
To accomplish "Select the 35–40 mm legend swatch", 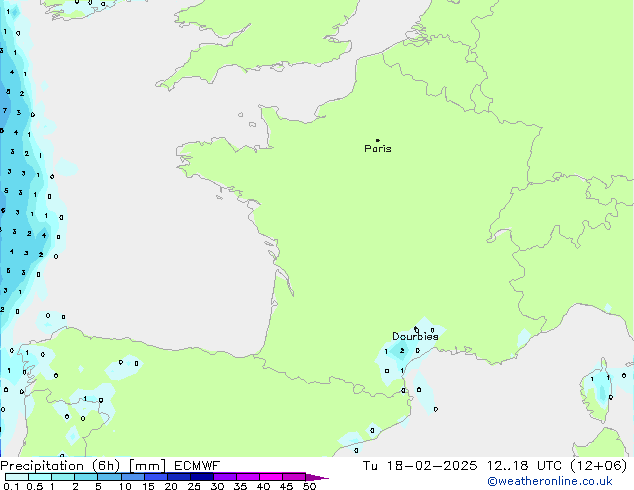I will 248,477.
